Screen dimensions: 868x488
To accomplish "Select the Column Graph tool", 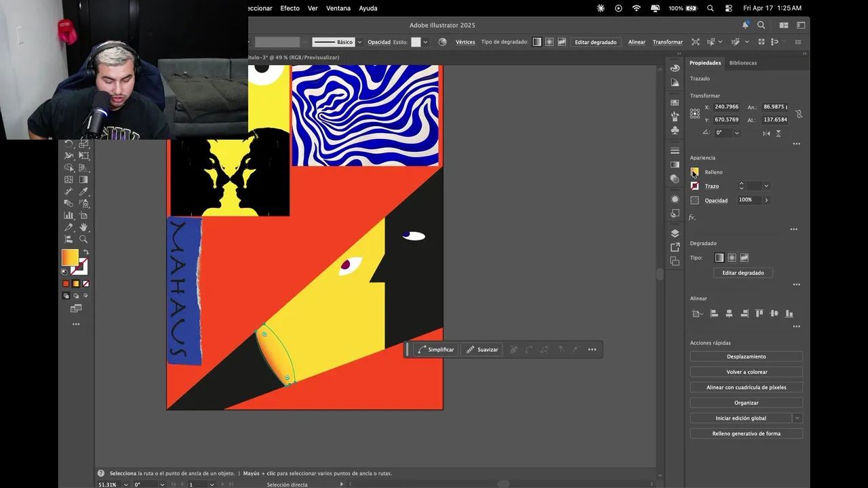I will coord(68,216).
